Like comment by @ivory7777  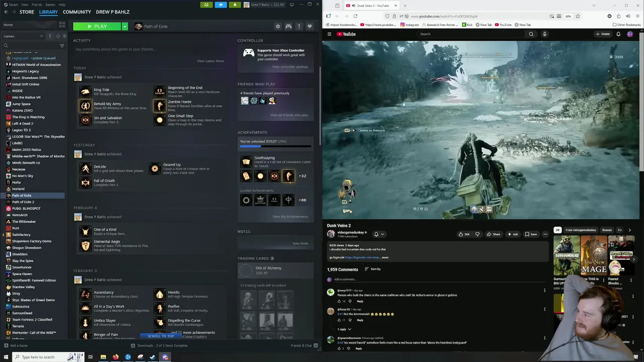click(x=339, y=301)
